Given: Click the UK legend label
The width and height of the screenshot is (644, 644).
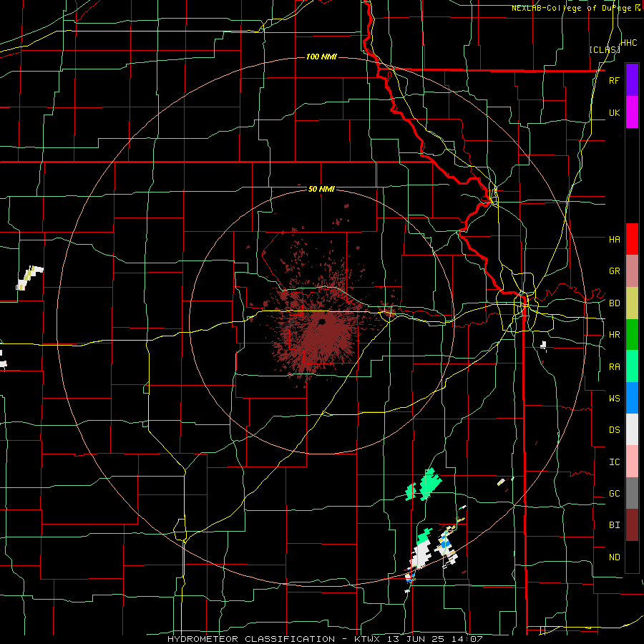Looking at the screenshot, I should click(615, 112).
